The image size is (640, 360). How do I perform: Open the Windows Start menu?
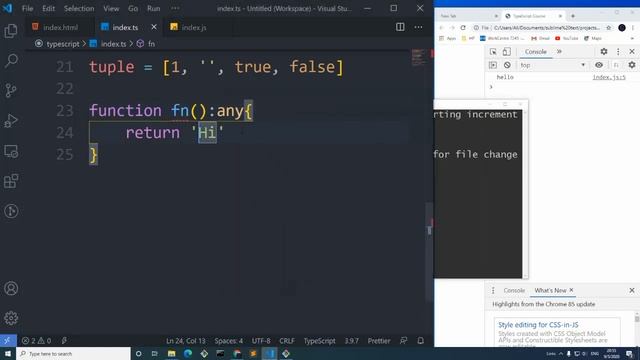pyautogui.click(x=8, y=353)
